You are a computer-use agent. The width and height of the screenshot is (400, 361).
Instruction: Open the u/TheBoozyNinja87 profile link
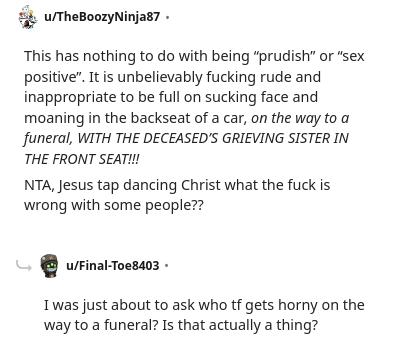[102, 17]
